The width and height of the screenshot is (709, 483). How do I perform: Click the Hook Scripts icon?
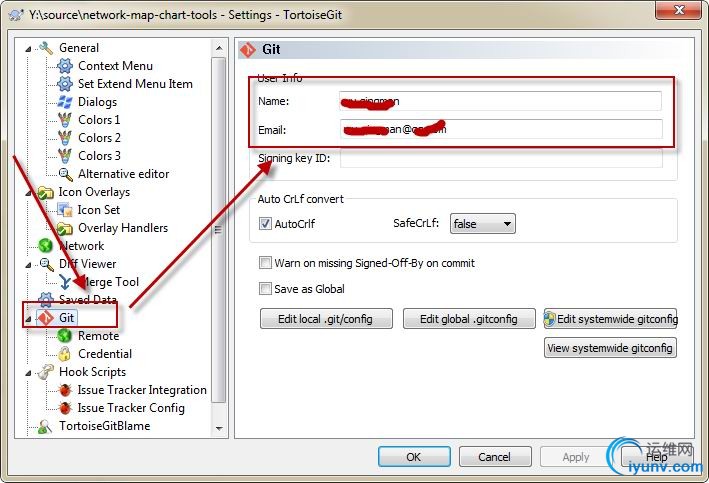coord(46,372)
